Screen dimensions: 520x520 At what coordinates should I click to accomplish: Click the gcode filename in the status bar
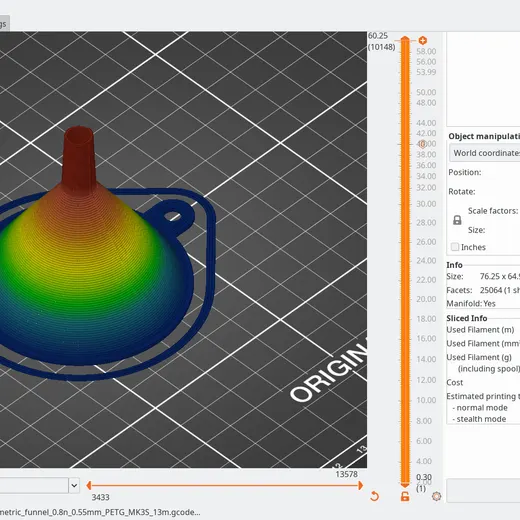pyautogui.click(x=100, y=512)
